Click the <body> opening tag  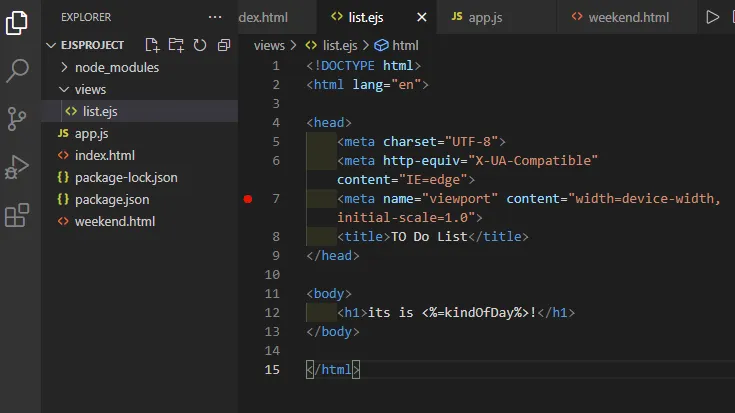(x=329, y=294)
